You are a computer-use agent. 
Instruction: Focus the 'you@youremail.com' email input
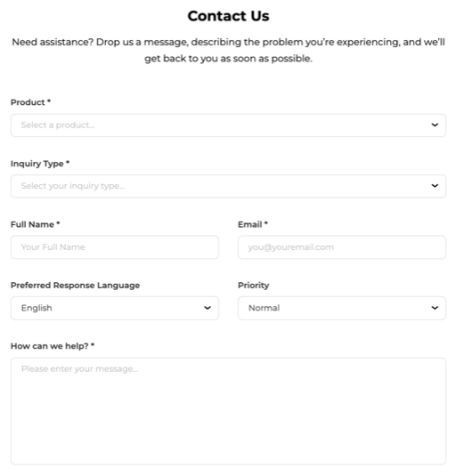tap(342, 247)
